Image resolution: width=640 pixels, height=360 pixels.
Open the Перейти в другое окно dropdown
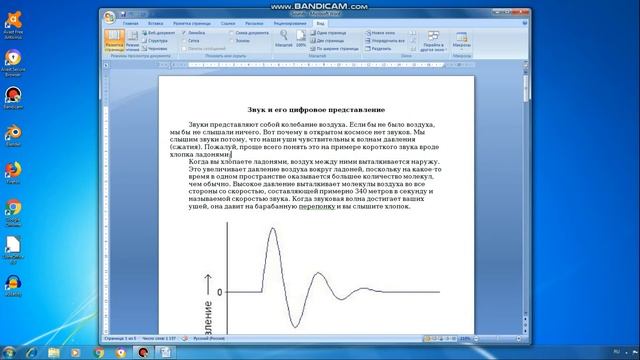433,41
